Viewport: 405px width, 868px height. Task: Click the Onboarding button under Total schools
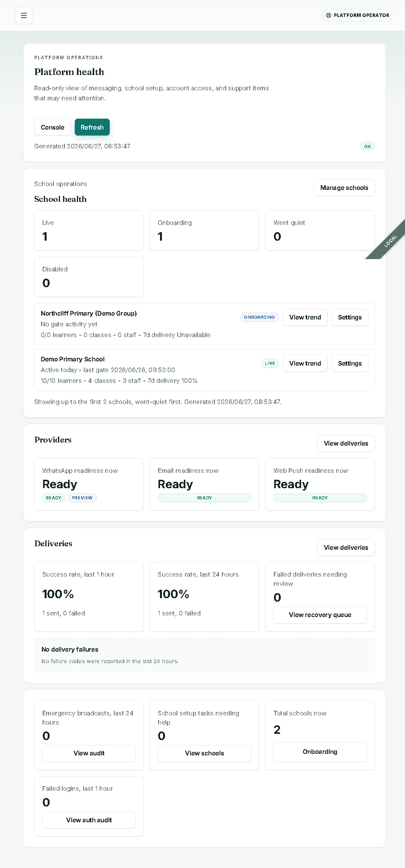tap(320, 752)
